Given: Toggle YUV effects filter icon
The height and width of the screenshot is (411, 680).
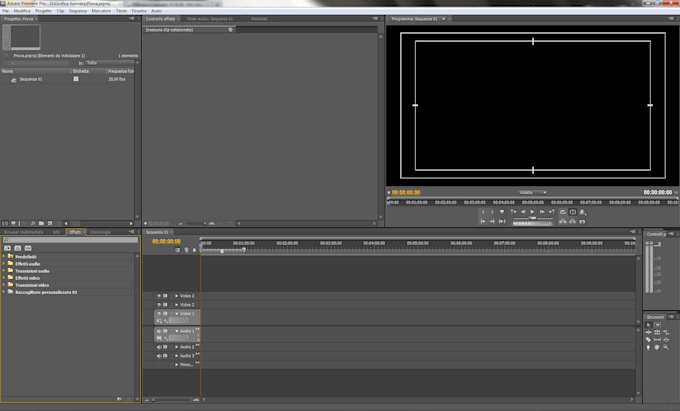Looking at the screenshot, I should (x=28, y=248).
